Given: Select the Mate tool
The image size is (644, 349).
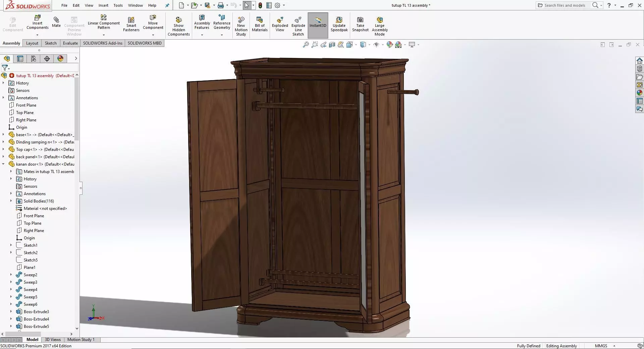Looking at the screenshot, I should [56, 22].
